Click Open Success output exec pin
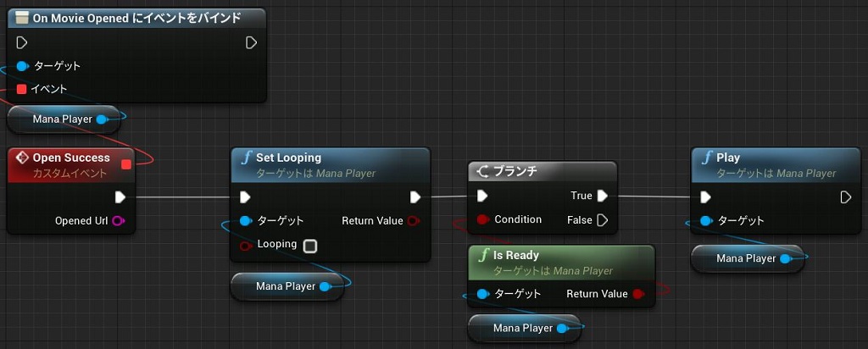Image resolution: width=868 pixels, height=349 pixels. pos(120,197)
